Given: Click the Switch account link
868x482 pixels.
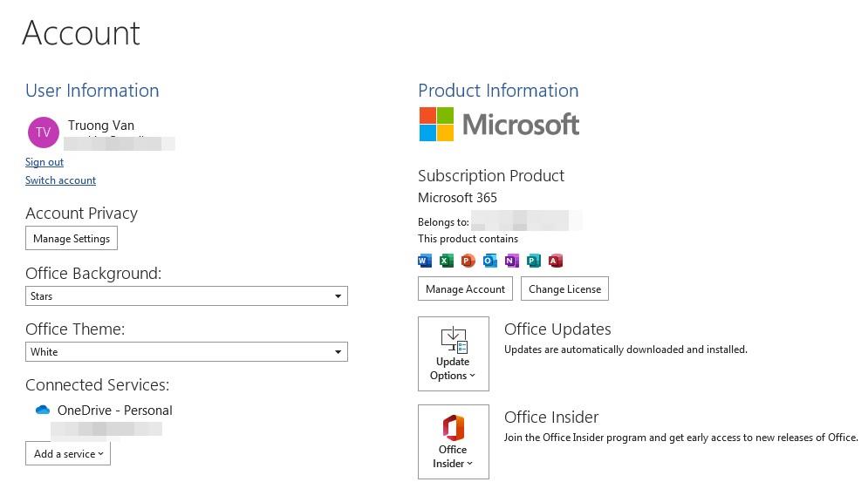Looking at the screenshot, I should [x=60, y=180].
